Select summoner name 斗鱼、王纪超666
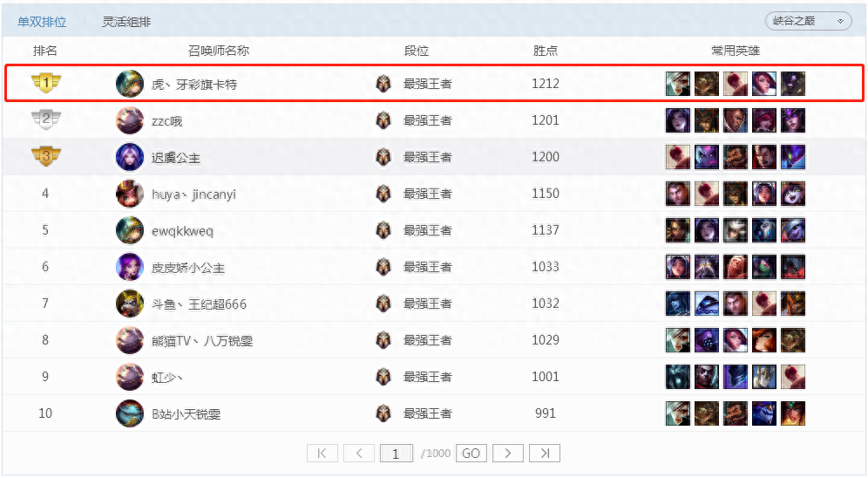868x478 pixels. pos(200,304)
